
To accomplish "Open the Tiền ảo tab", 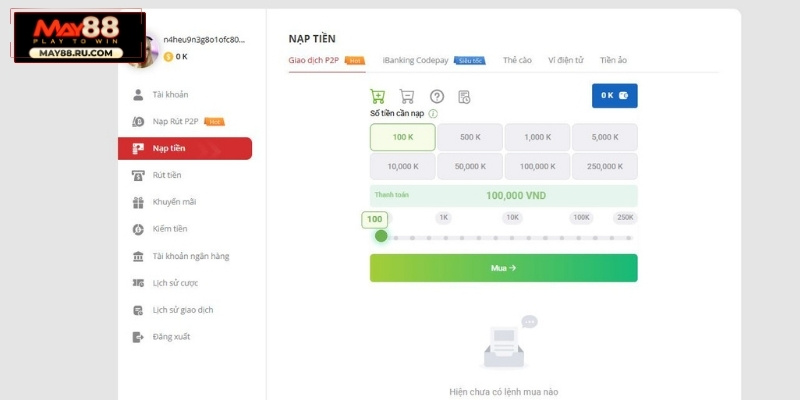I will (x=613, y=60).
